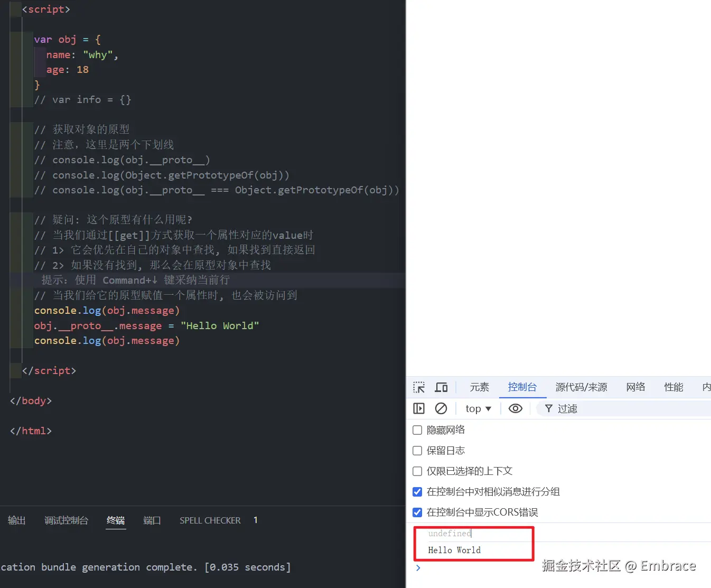Toggle the device toolbar icon
The image size is (711, 588).
tap(441, 387)
